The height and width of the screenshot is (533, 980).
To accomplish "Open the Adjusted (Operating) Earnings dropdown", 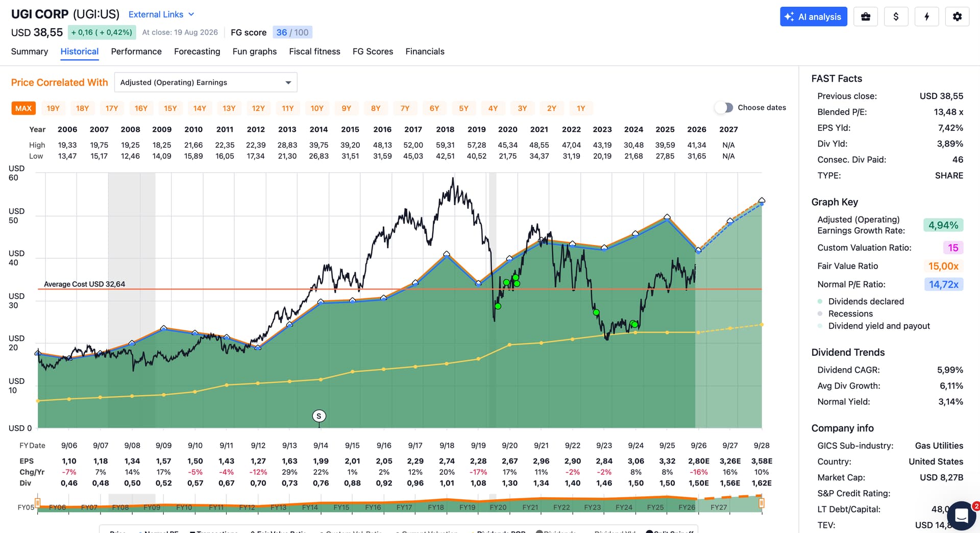I will [x=206, y=82].
